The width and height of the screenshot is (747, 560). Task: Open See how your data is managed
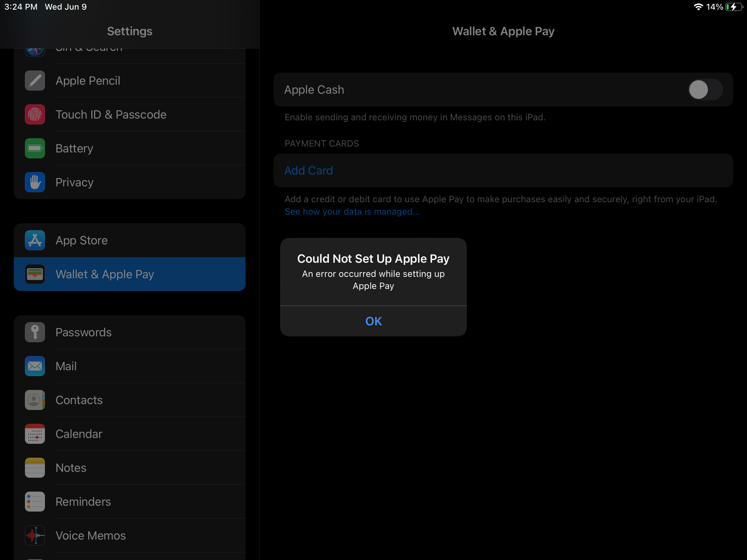352,212
